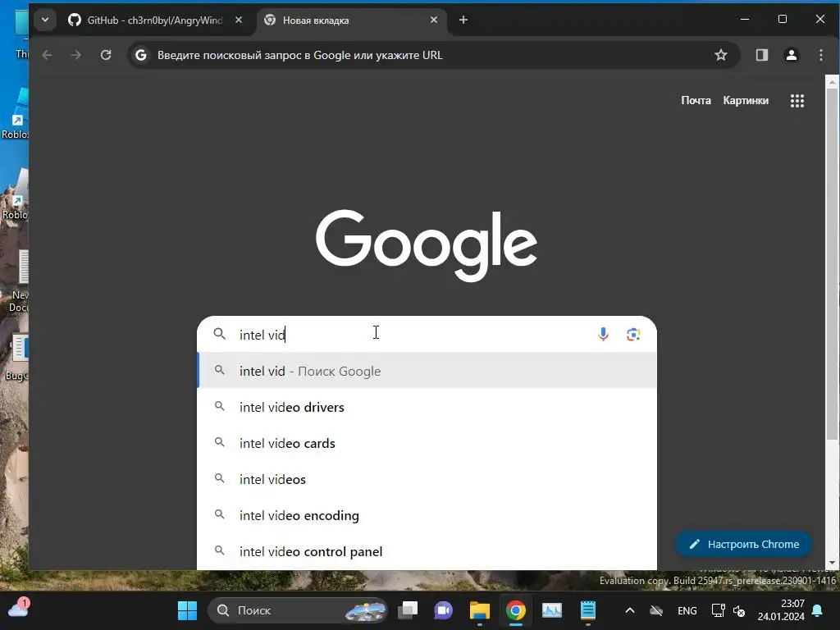Open a new tab with plus button
Viewport: 840px width, 630px height.
(x=463, y=20)
